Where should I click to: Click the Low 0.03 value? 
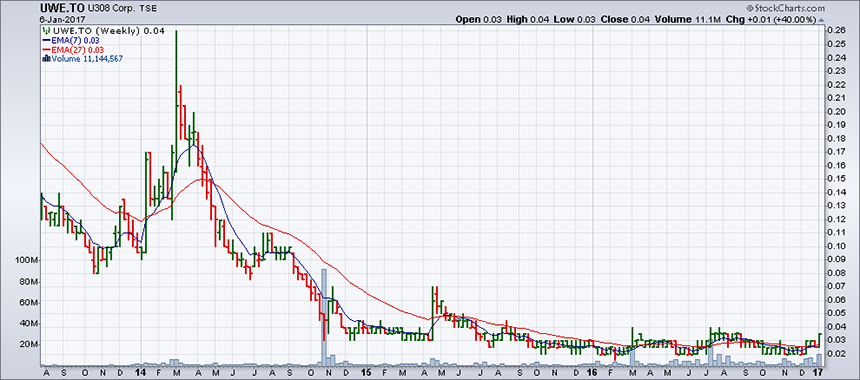tap(574, 20)
